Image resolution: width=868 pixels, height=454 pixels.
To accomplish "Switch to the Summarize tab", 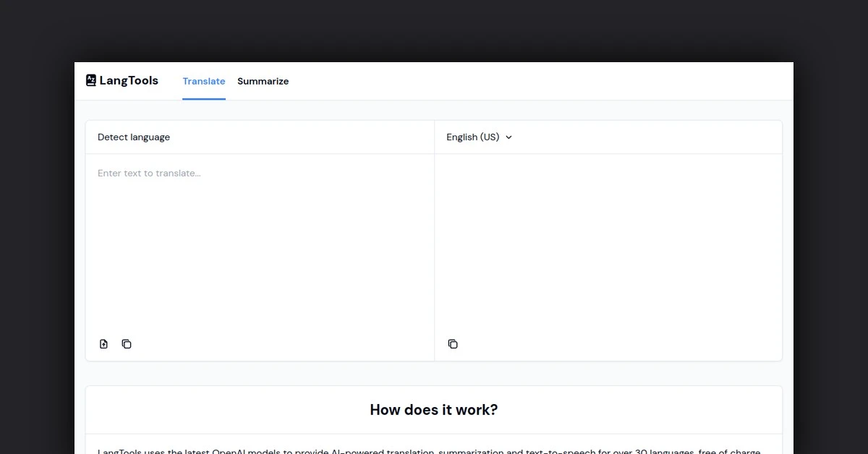I will click(x=263, y=81).
